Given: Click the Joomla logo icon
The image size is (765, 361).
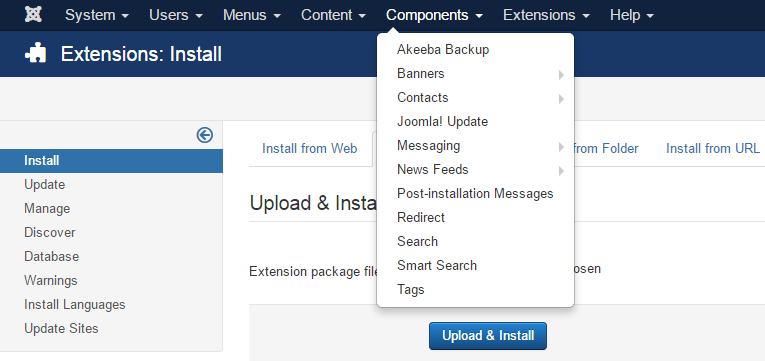Looking at the screenshot, I should (33, 15).
